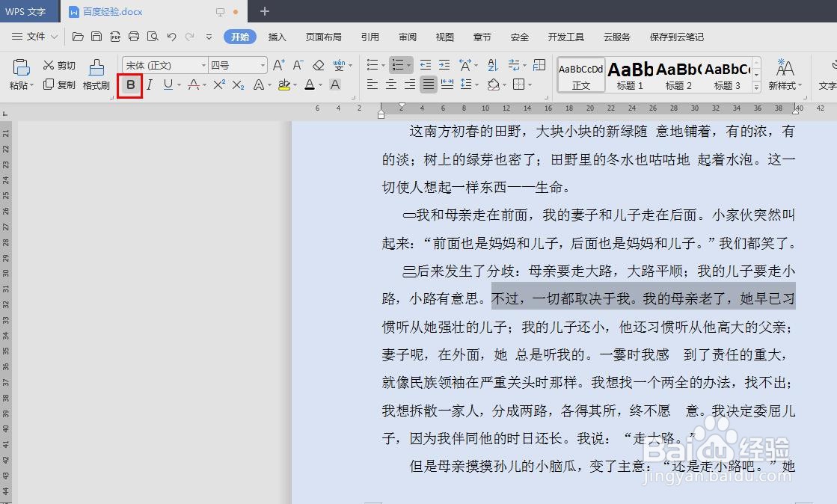Viewport: 837px width, 504px height.
Task: Toggle underline on the selected text
Action: click(168, 84)
